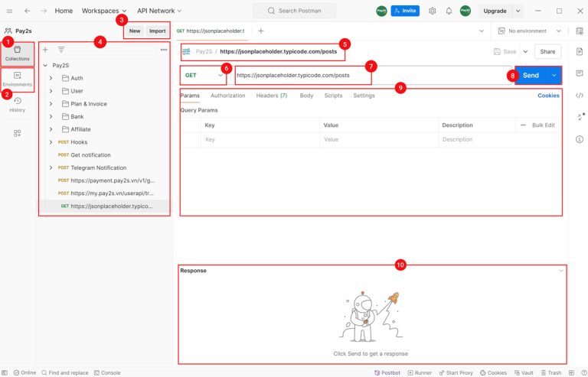Viewport: 588px width, 377px height.
Task: Collapse the Pay2S collection
Action: pos(46,65)
